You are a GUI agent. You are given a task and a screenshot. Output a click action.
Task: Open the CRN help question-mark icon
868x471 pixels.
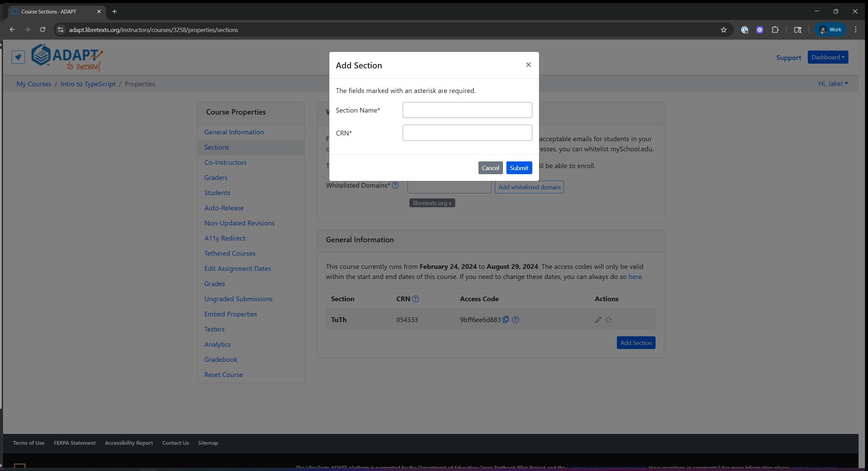pyautogui.click(x=415, y=299)
